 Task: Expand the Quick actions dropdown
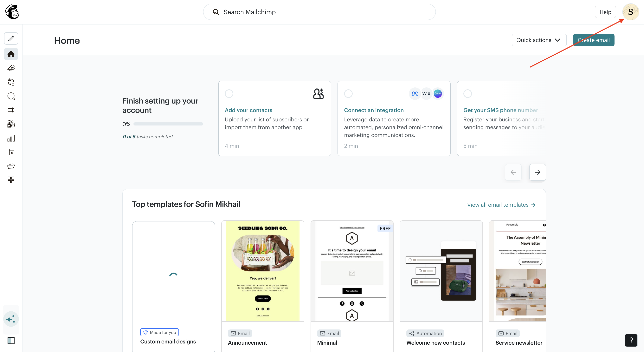coord(539,40)
